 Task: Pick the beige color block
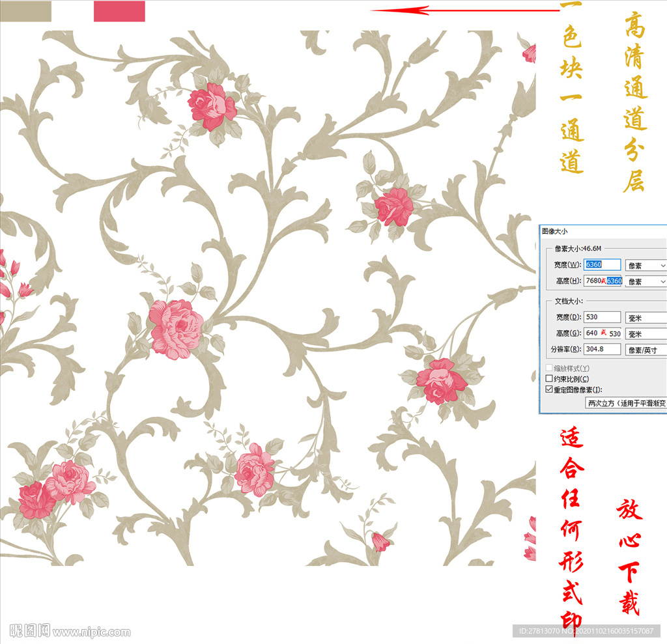coord(25,11)
